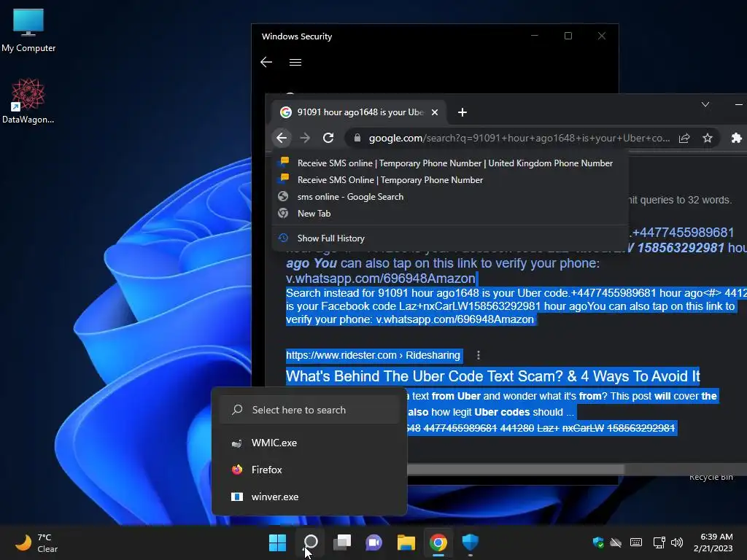Open the Chat taskbar icon
Screen dimensions: 747x560
(374, 542)
